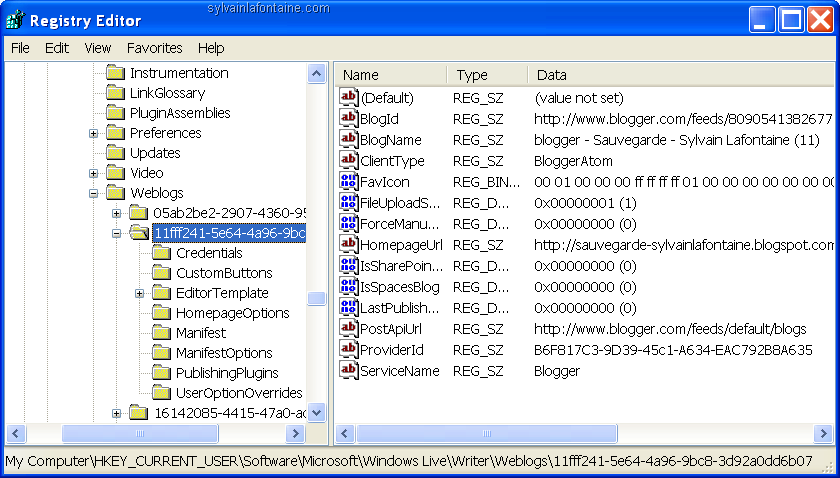The image size is (840, 478).
Task: Click the string icon beside ClientType
Action: pos(349,160)
